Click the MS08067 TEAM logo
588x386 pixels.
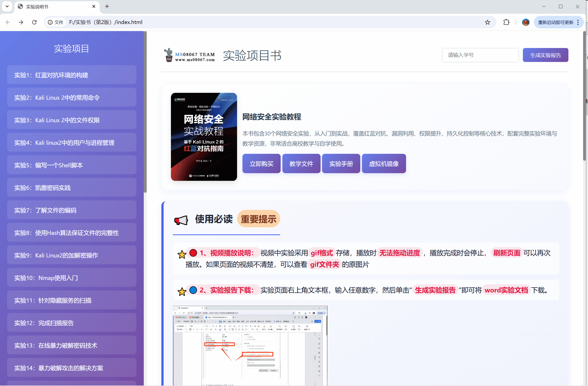189,55
